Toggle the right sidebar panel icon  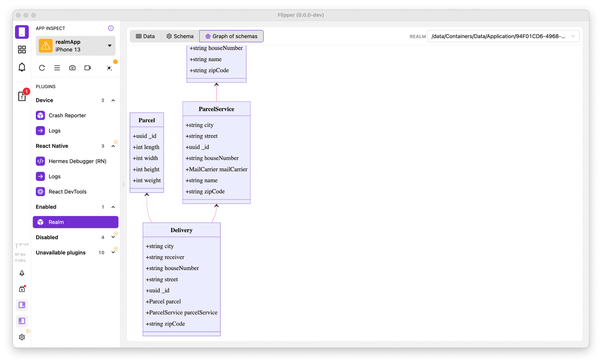click(x=22, y=305)
